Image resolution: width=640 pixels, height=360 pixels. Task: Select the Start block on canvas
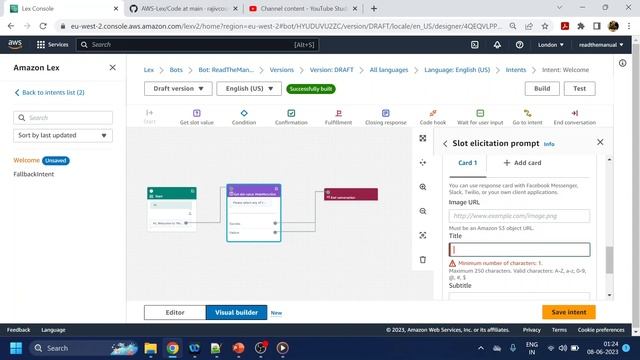pyautogui.click(x=171, y=209)
